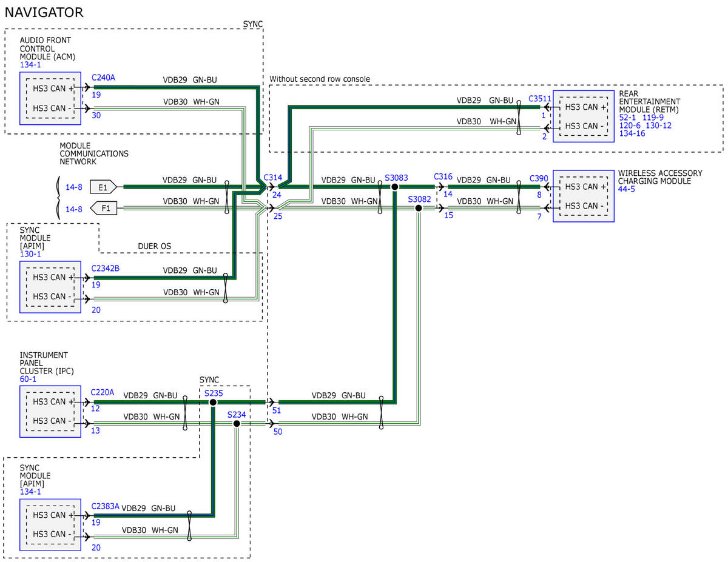Viewport: 728px width, 562px height.
Task: Go to page reference 134-16
Action: pyautogui.click(x=632, y=133)
